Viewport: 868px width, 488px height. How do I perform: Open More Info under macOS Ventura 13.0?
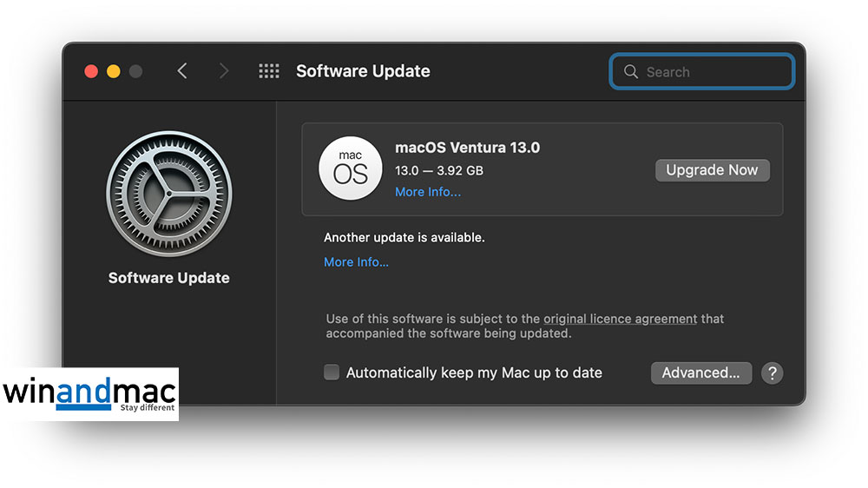(x=428, y=192)
